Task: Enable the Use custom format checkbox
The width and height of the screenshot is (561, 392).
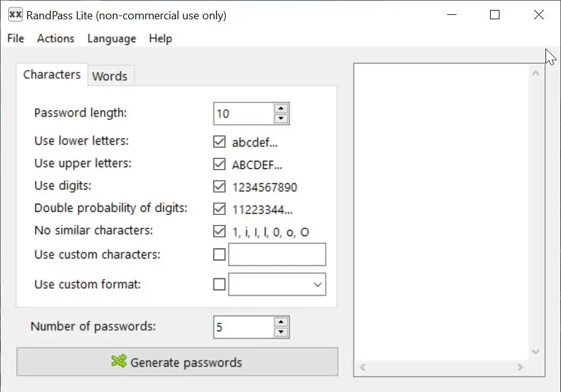Action: (x=219, y=285)
